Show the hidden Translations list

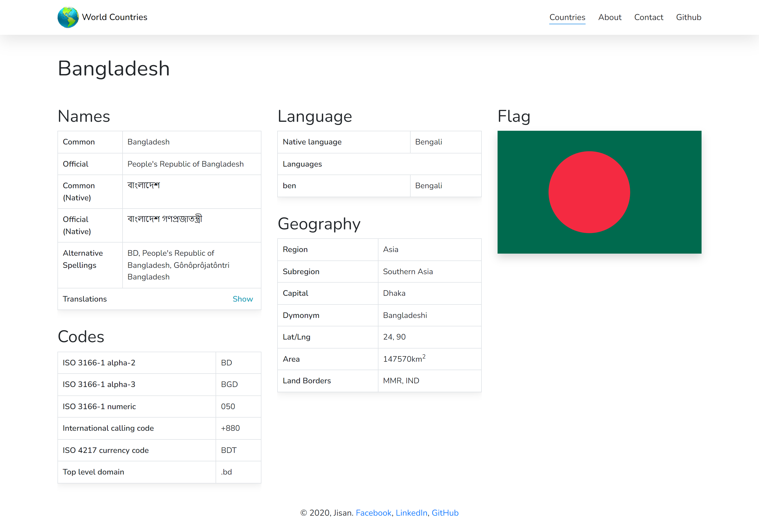[243, 299]
